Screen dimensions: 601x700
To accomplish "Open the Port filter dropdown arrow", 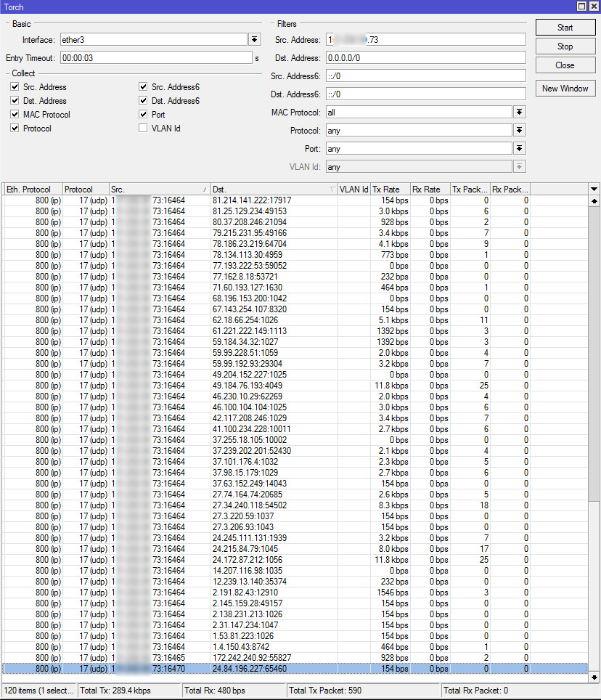I will point(520,148).
